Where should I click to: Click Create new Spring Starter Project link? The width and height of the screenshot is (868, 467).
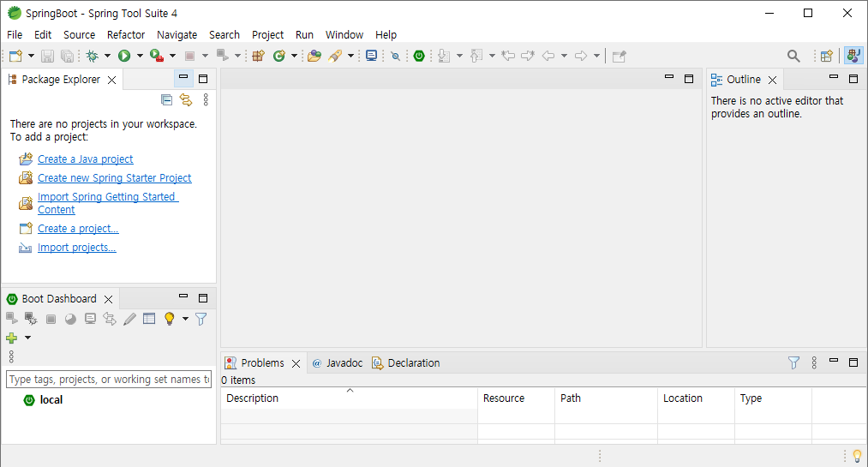click(115, 178)
